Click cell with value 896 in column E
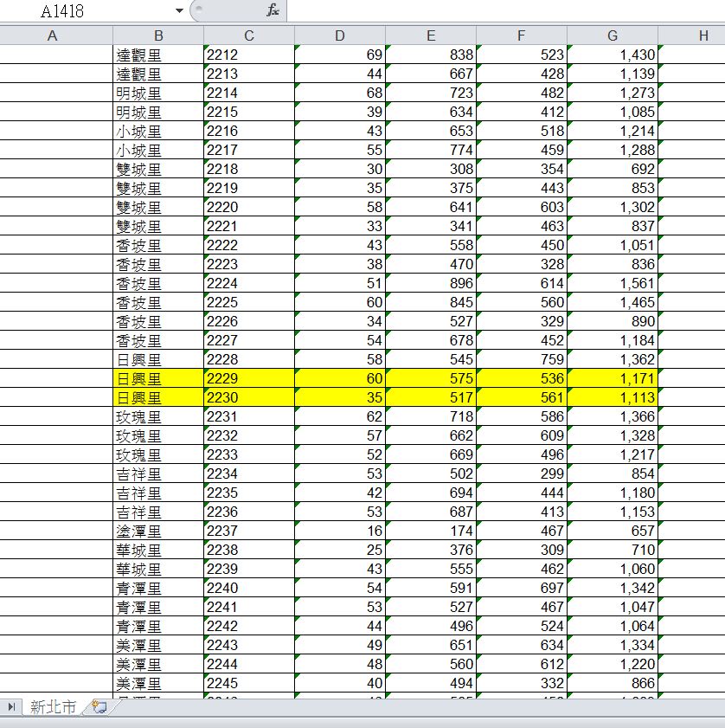Viewport: 725px width, 728px height. (431, 283)
